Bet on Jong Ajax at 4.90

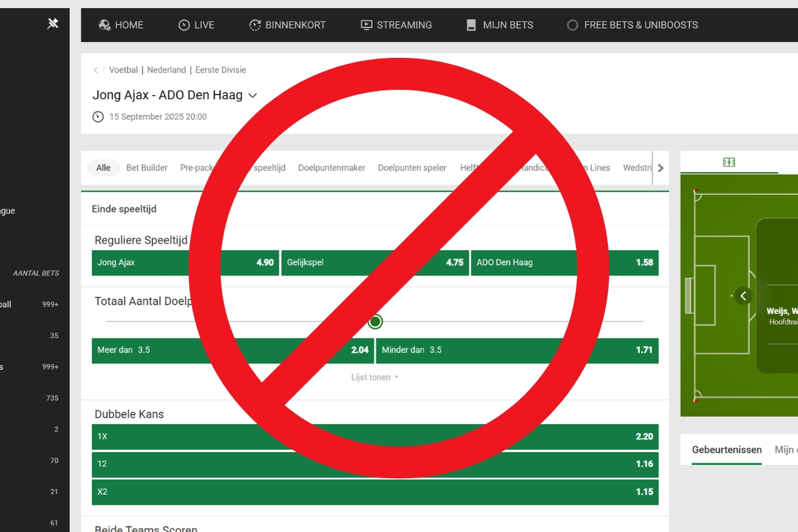(186, 263)
